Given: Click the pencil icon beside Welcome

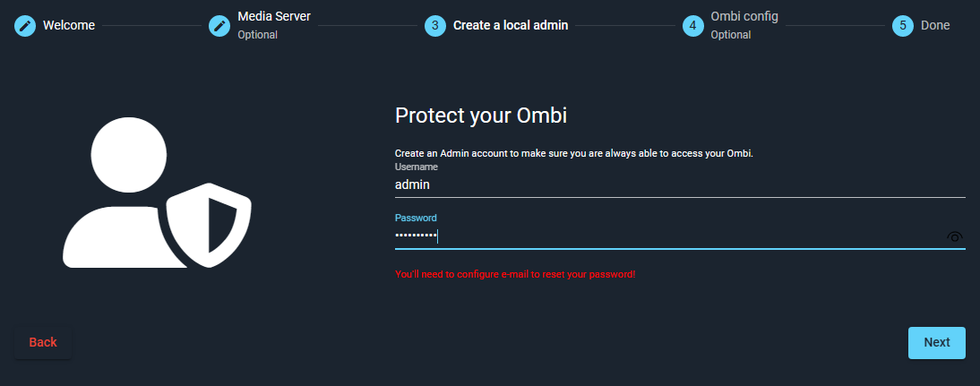Looking at the screenshot, I should pos(25,25).
